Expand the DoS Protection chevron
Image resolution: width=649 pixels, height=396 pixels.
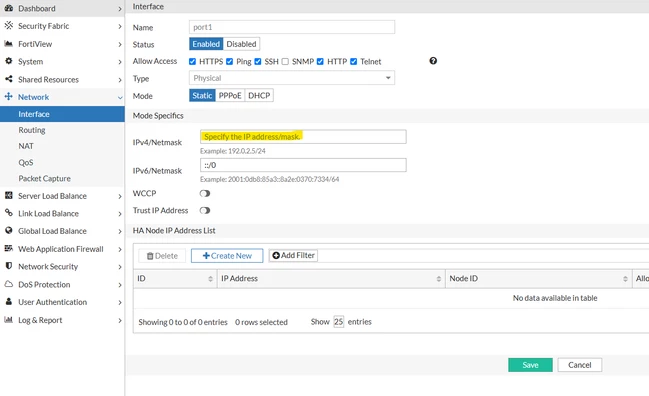coord(120,285)
